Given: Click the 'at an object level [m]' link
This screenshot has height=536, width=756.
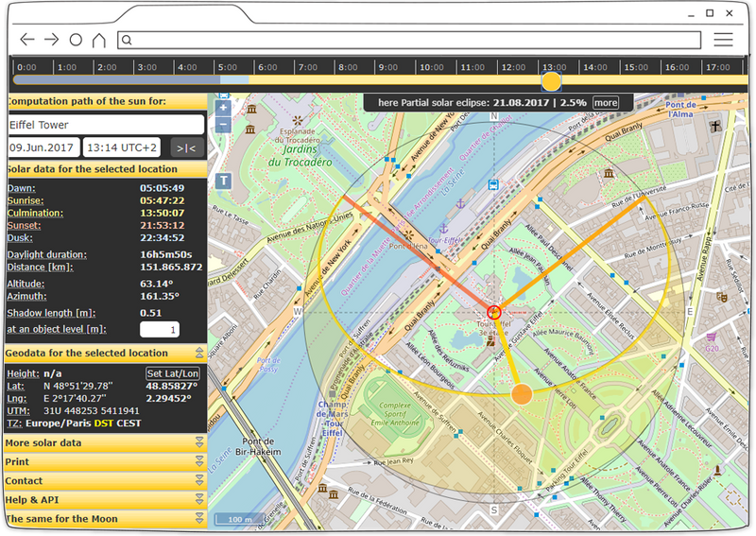Looking at the screenshot, I should coord(57,330).
